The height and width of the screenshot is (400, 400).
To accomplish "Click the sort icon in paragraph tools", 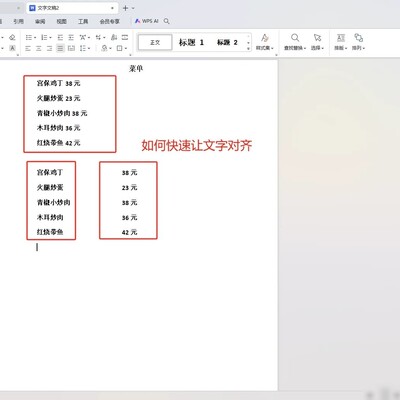I will tap(98, 37).
